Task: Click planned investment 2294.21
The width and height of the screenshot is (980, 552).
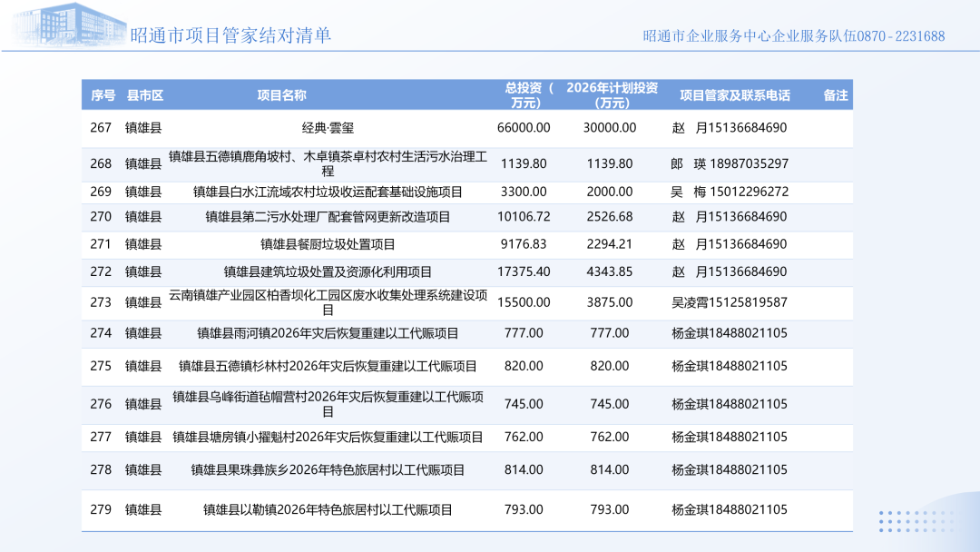Action: point(610,244)
